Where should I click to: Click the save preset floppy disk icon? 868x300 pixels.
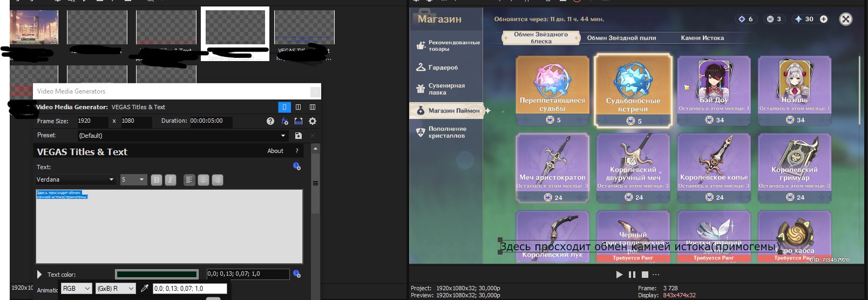(299, 136)
